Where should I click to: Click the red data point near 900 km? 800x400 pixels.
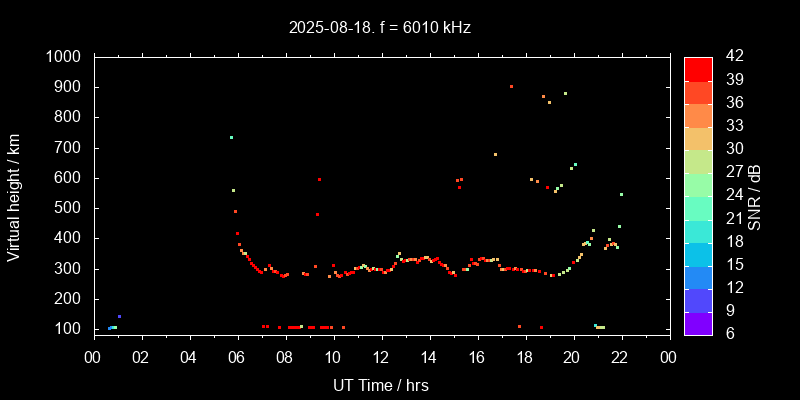511,87
